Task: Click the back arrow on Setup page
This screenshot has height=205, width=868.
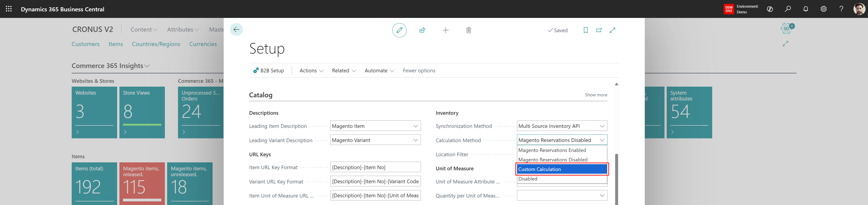Action: [x=236, y=30]
